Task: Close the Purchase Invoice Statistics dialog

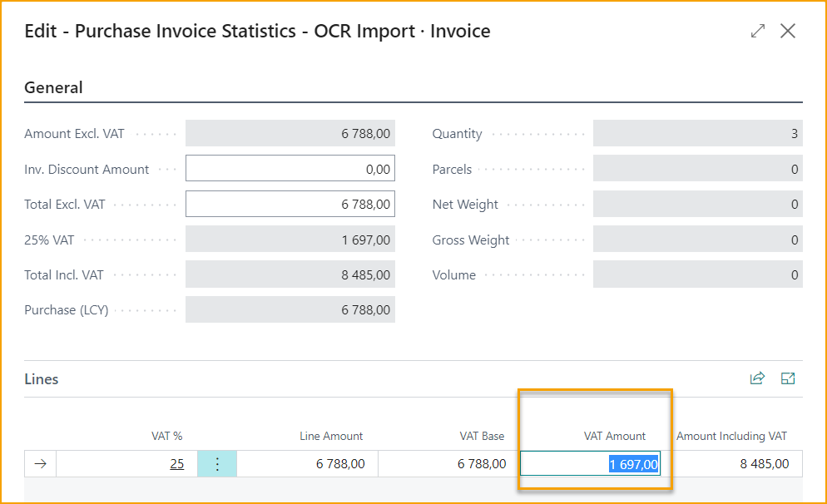Action: tap(788, 31)
